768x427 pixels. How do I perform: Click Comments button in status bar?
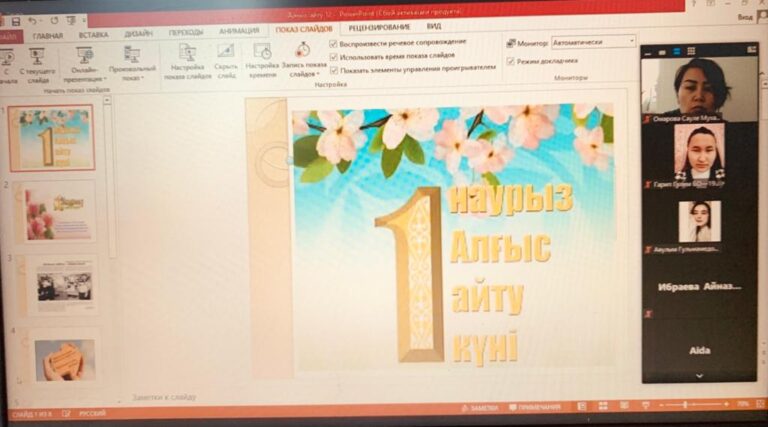pyautogui.click(x=533, y=408)
